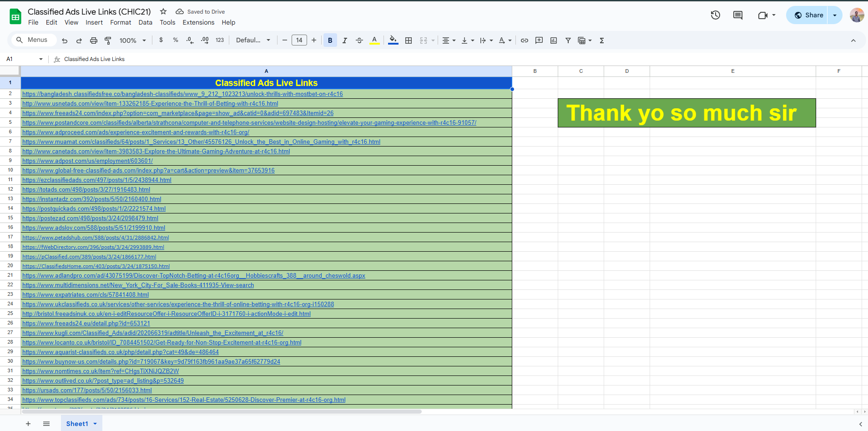Click the Share button
The width and height of the screenshot is (868, 431).
[x=808, y=15]
